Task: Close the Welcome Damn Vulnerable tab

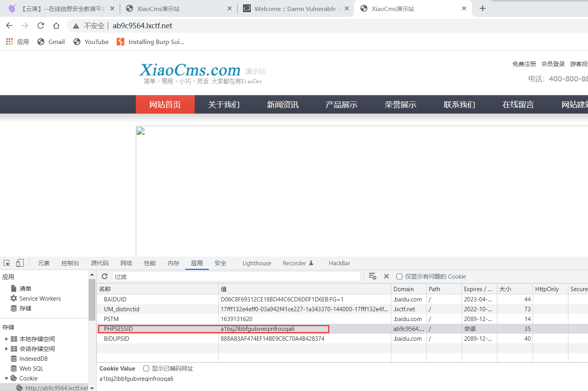Action: point(347,9)
